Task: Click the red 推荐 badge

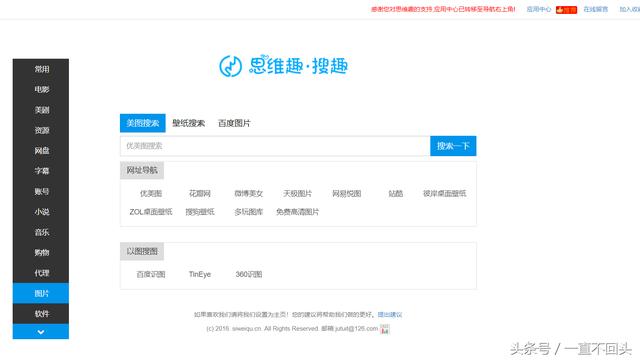Action: tap(566, 9)
